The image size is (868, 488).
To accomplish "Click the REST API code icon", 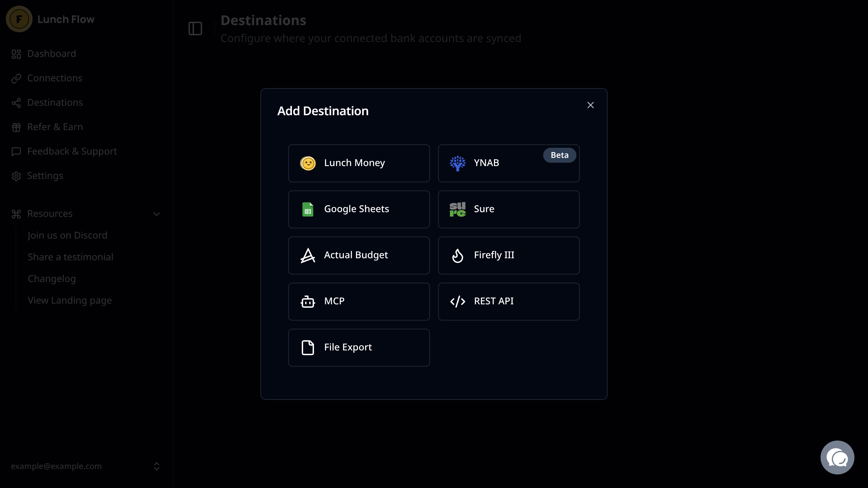I will click(458, 302).
